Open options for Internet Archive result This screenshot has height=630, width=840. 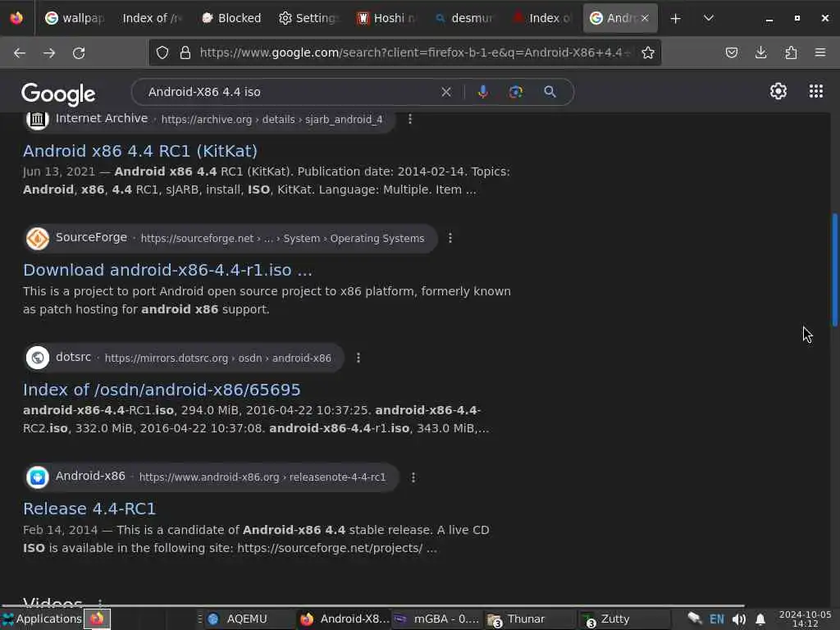(410, 119)
